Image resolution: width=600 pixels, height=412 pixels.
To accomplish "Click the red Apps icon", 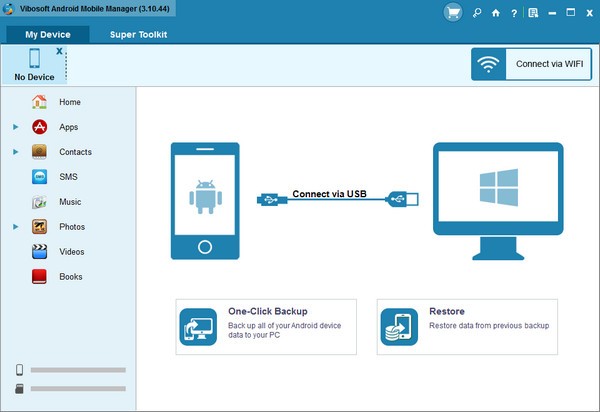I will pos(39,127).
